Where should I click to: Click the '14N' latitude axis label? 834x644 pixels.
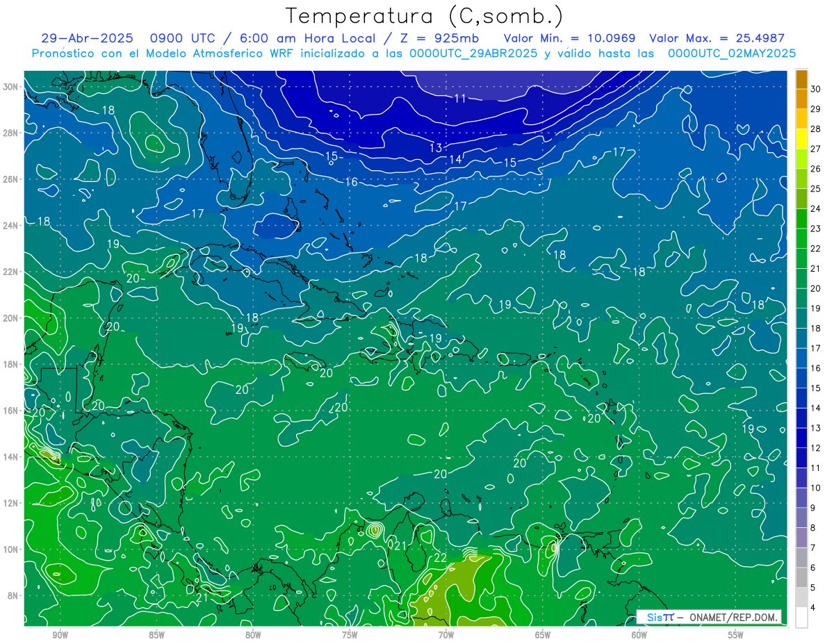tap(11, 456)
